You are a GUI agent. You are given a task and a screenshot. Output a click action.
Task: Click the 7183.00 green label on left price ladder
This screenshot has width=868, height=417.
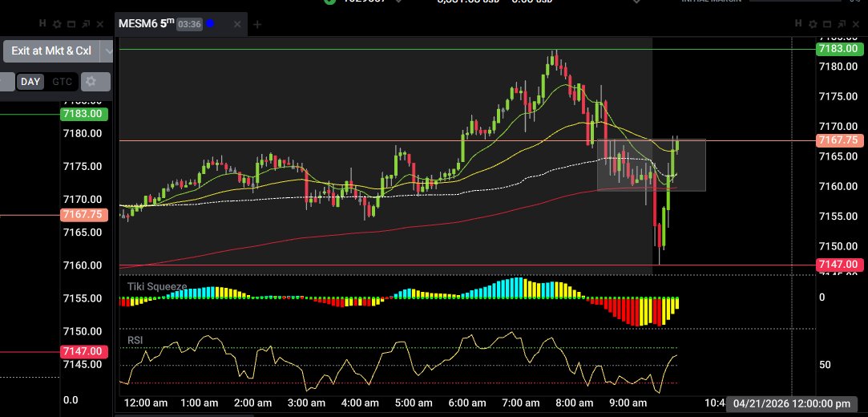(x=83, y=114)
